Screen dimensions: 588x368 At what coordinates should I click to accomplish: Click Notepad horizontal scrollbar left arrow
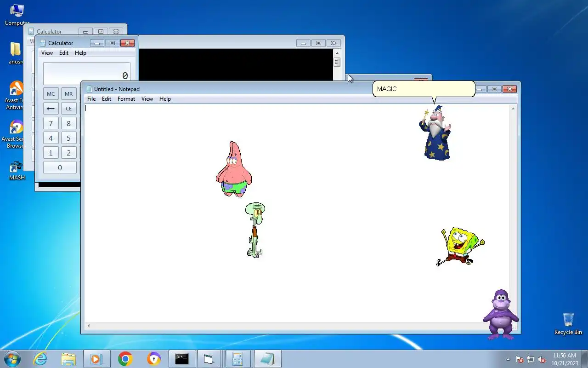click(89, 326)
